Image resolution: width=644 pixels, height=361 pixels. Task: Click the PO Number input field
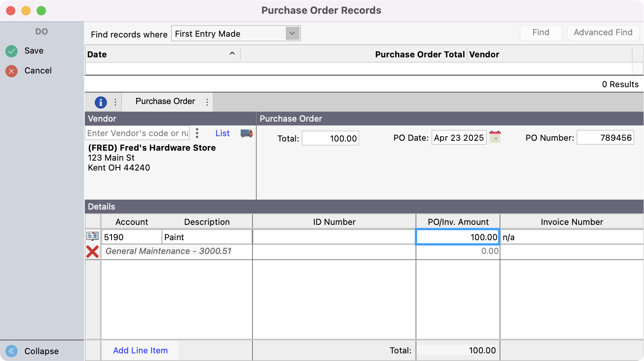tap(605, 138)
